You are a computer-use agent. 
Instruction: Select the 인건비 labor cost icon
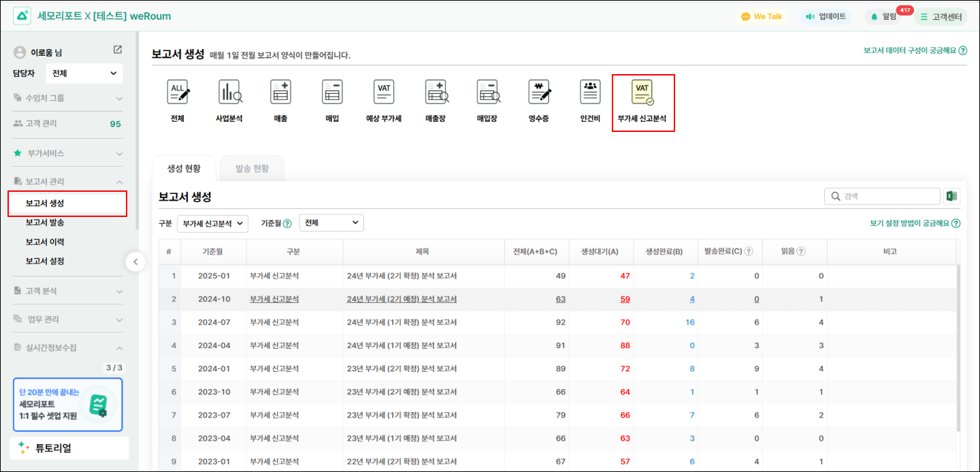tap(590, 92)
